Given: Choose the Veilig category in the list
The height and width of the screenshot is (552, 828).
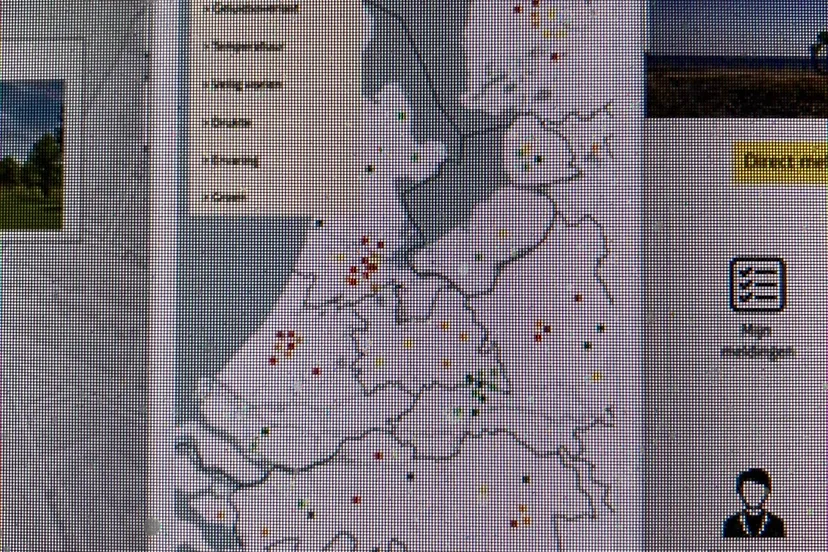Looking at the screenshot, I should (245, 84).
